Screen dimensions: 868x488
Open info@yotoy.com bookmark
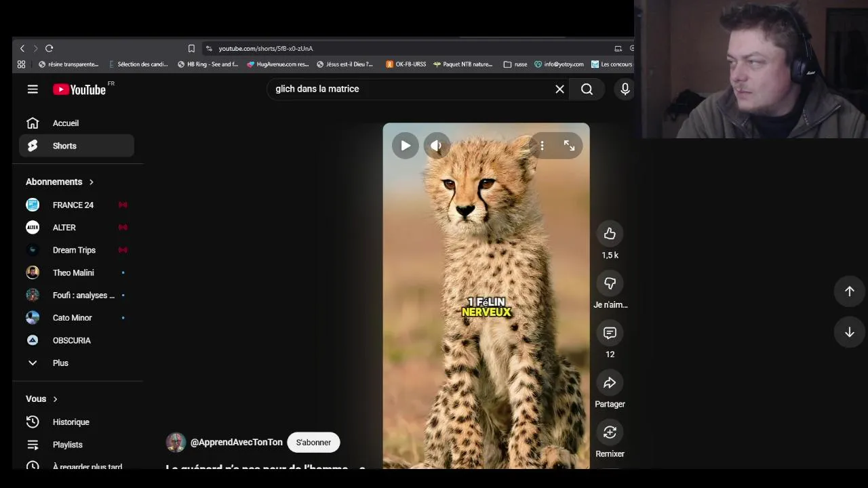coord(559,64)
